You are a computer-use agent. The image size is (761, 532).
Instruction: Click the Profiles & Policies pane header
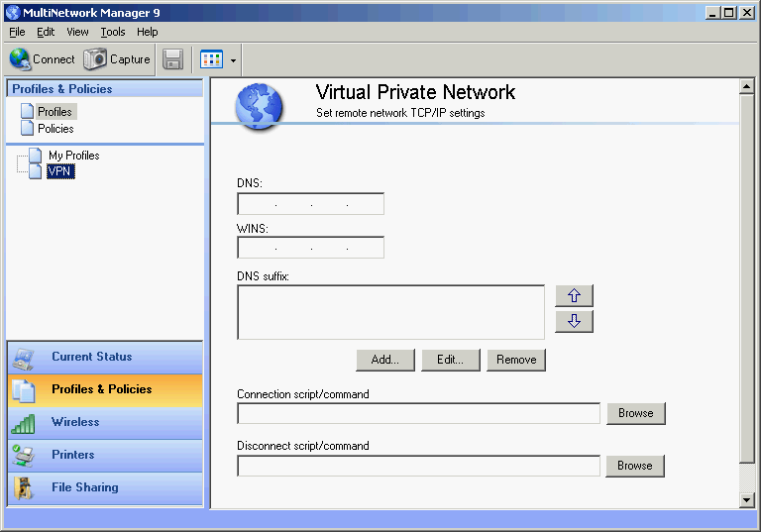(105, 89)
